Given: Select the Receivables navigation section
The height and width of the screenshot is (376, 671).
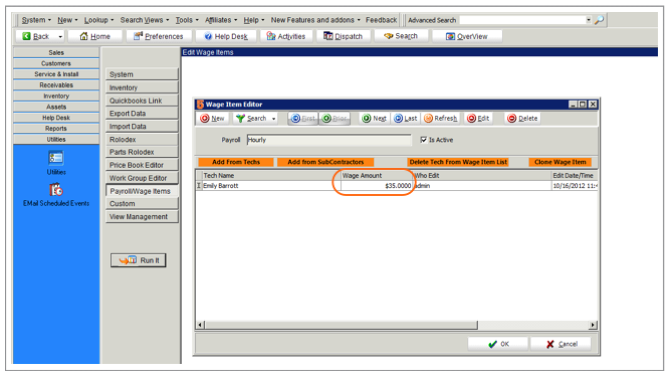Looking at the screenshot, I should point(56,85).
